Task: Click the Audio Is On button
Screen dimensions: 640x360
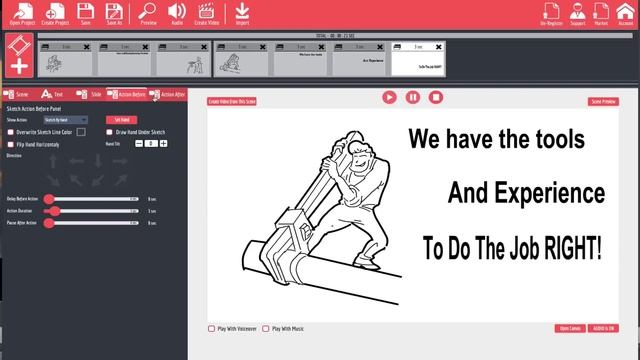Action: coord(603,329)
